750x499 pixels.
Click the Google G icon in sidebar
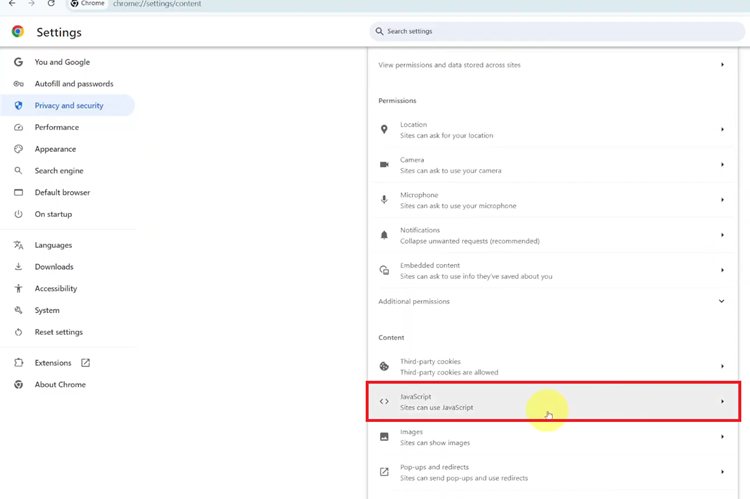pyautogui.click(x=18, y=62)
